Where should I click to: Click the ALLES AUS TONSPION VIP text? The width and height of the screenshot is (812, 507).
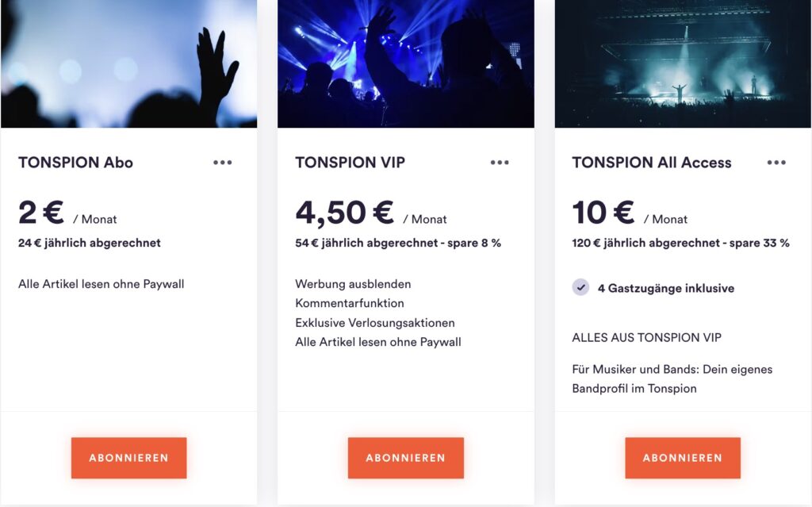click(x=646, y=338)
